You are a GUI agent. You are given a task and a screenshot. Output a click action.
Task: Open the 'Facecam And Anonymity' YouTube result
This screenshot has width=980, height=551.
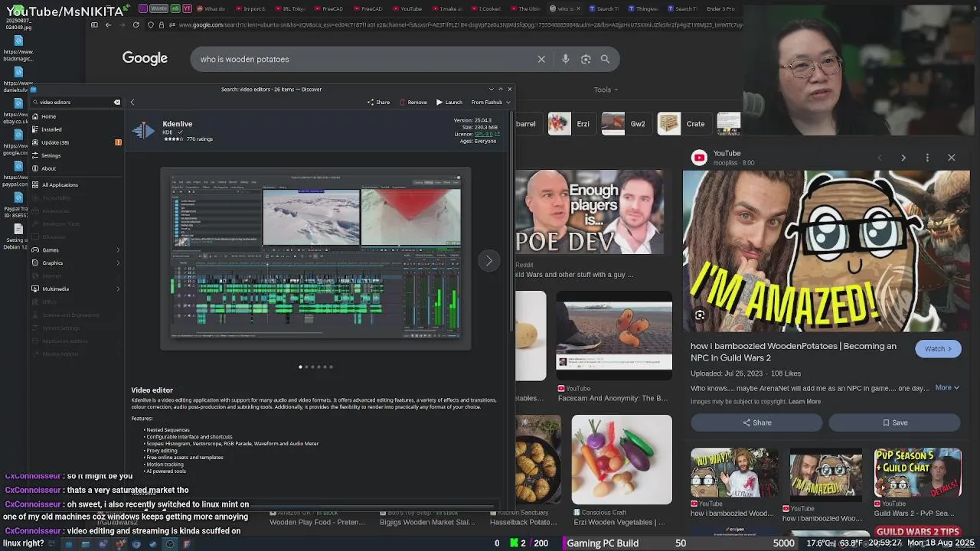(x=614, y=335)
